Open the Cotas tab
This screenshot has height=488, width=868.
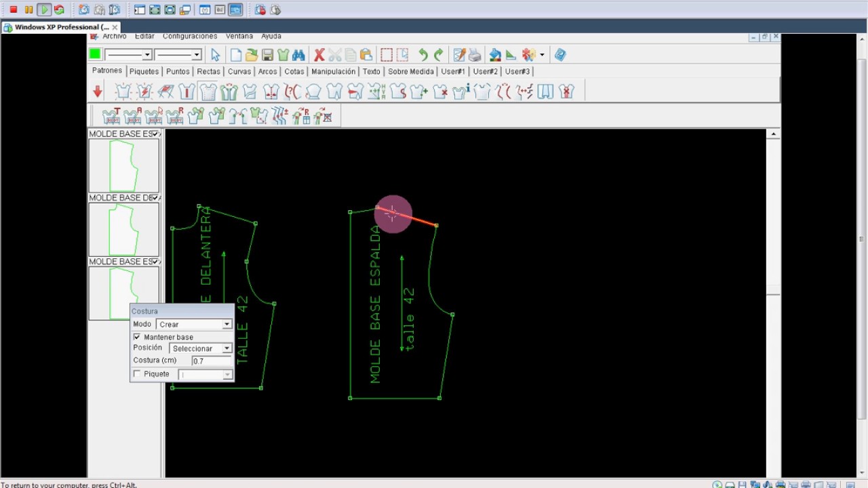coord(294,71)
